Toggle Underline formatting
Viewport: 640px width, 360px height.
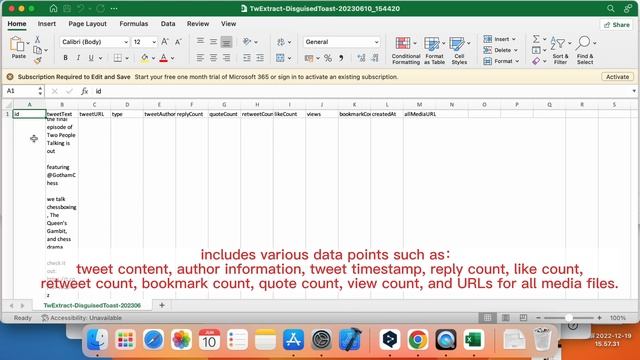(91, 58)
